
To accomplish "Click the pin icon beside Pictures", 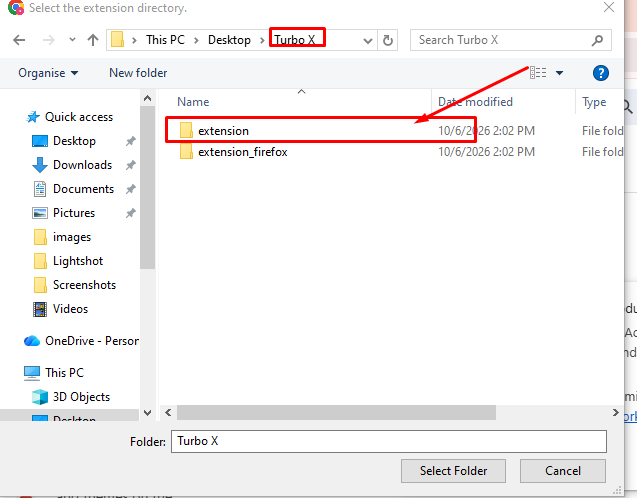I will [x=130, y=213].
